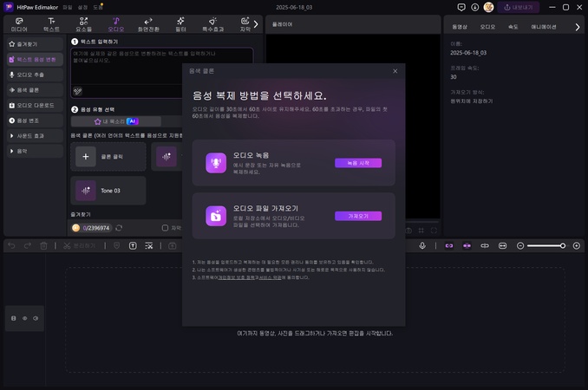This screenshot has width=588, height=390.
Task: Select 음색 클론 sidebar item
Action: 35,90
